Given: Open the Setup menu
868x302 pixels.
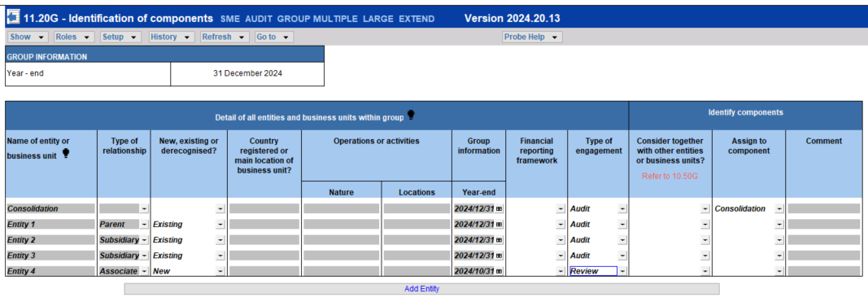Looking at the screenshot, I should point(120,37).
